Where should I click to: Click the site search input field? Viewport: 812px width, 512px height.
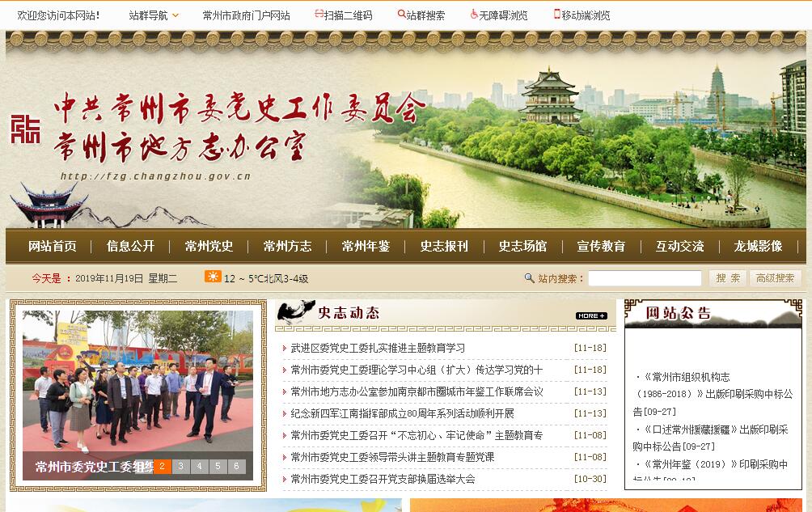click(645, 278)
